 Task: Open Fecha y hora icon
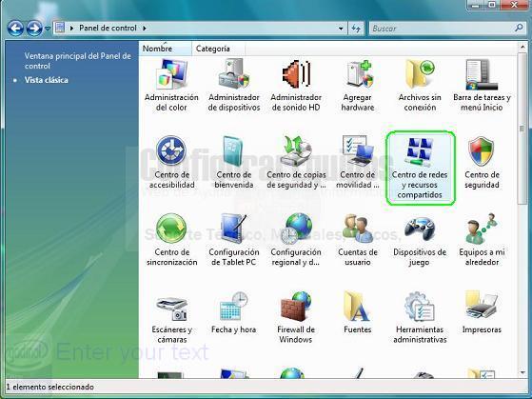coord(234,306)
